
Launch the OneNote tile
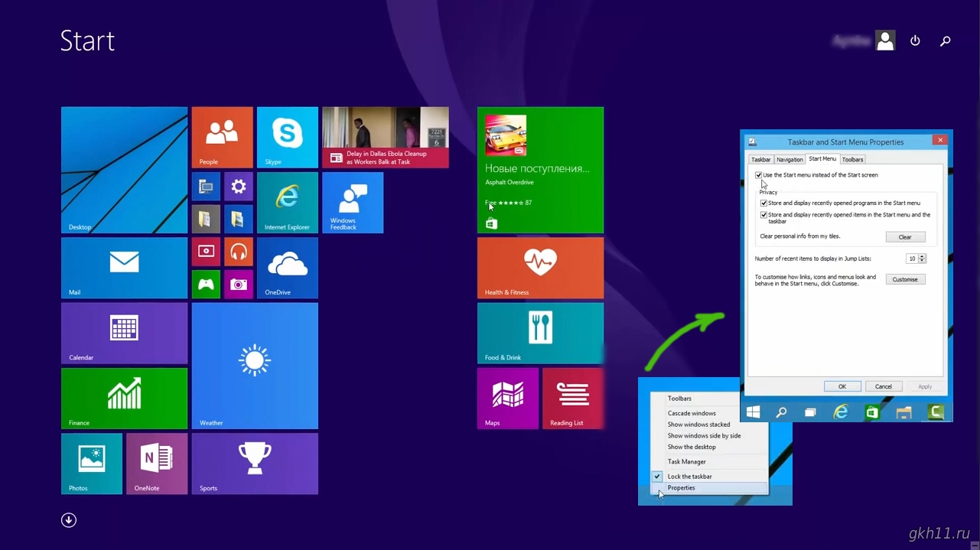(x=157, y=464)
